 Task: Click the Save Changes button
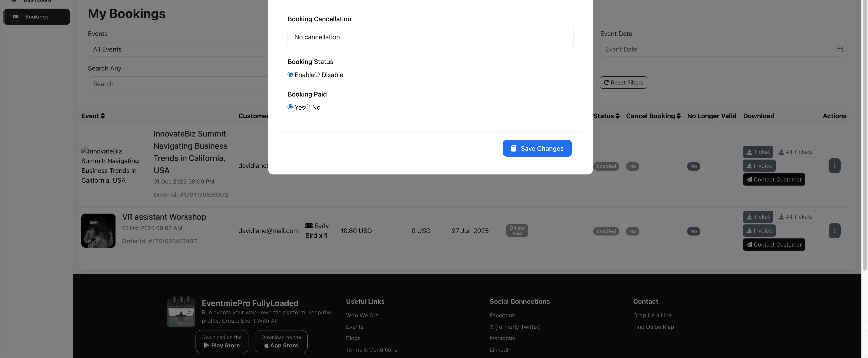pyautogui.click(x=537, y=148)
